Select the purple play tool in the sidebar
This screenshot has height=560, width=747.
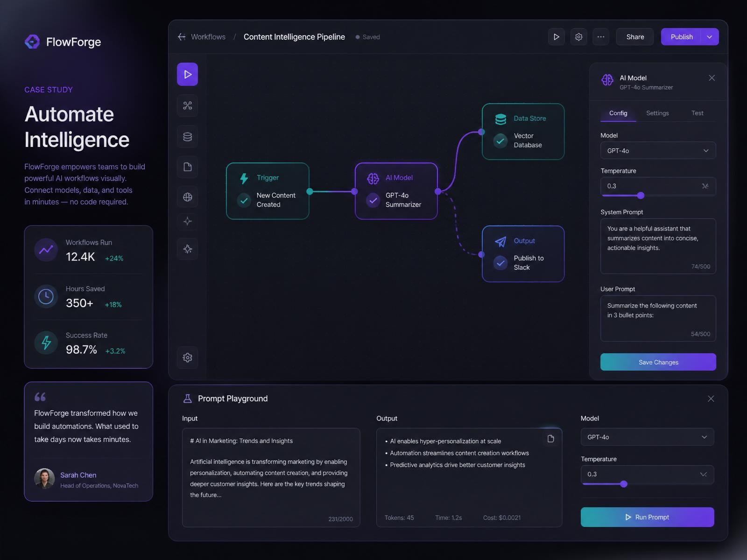tap(187, 74)
